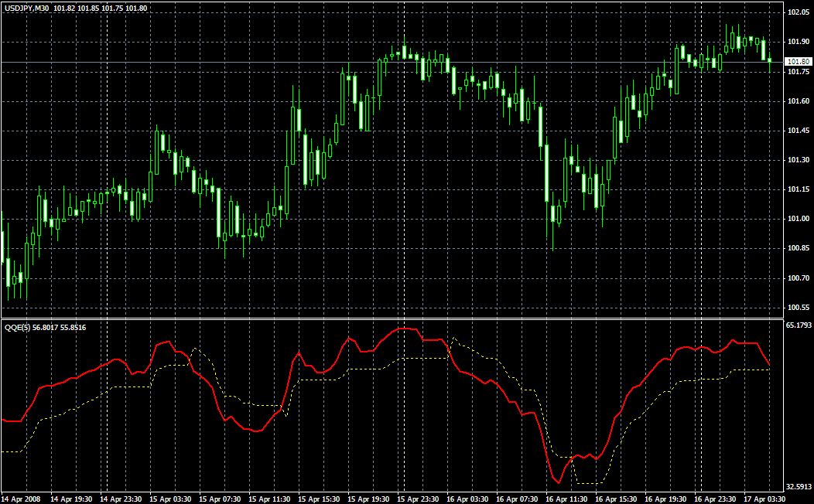The width and height of the screenshot is (814, 504).
Task: Click the 14 Apr 19:30 time label
Action: [x=70, y=499]
